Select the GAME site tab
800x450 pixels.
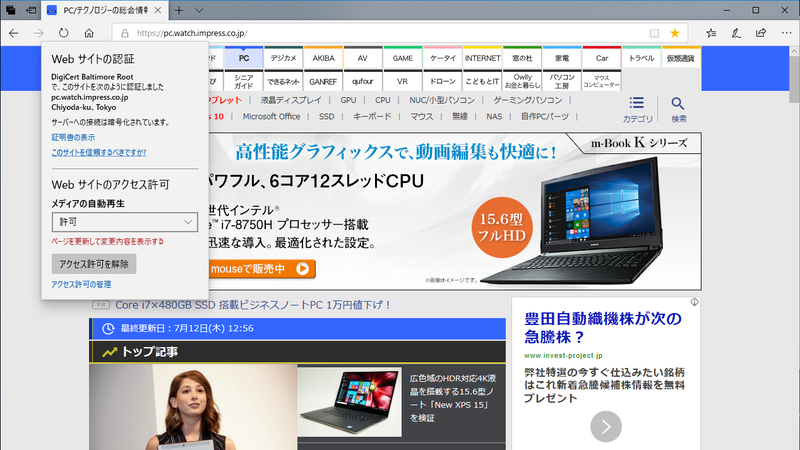(403, 58)
